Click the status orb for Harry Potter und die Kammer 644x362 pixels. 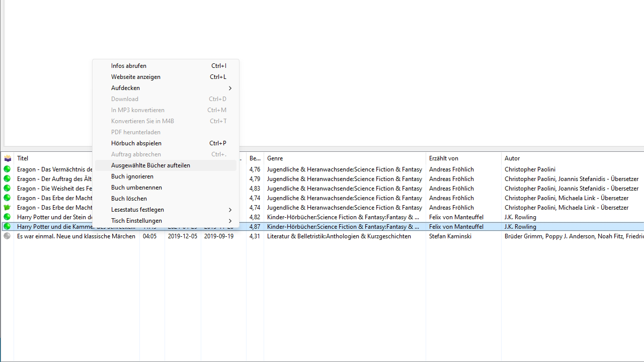coord(7,226)
